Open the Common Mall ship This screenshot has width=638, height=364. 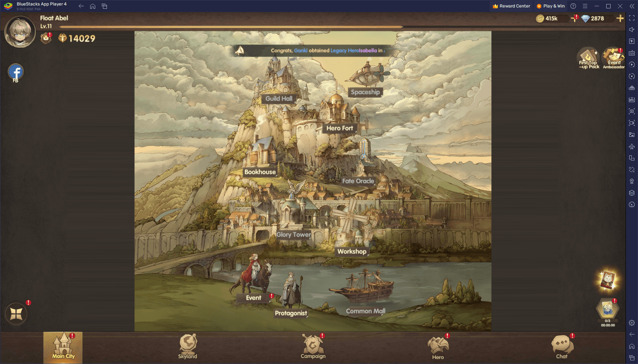coord(365,311)
